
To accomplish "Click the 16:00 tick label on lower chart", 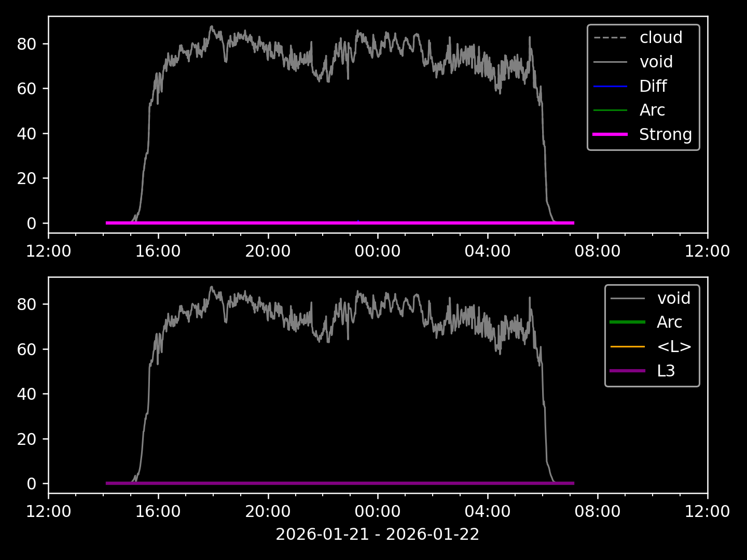I will 158,512.
